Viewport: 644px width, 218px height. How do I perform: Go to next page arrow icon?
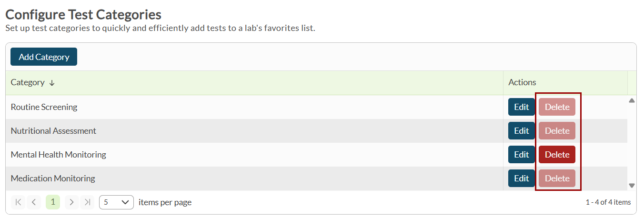pos(71,202)
